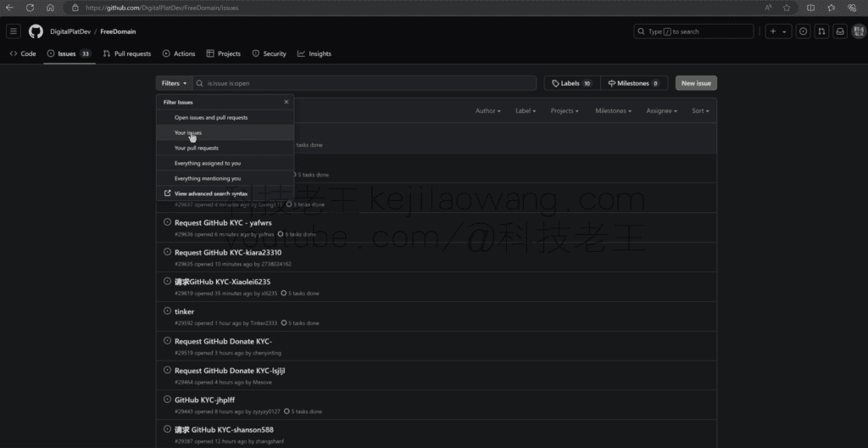Select Open issues and pull requests filter
Screen dimensions: 868x448
(x=225, y=118)
